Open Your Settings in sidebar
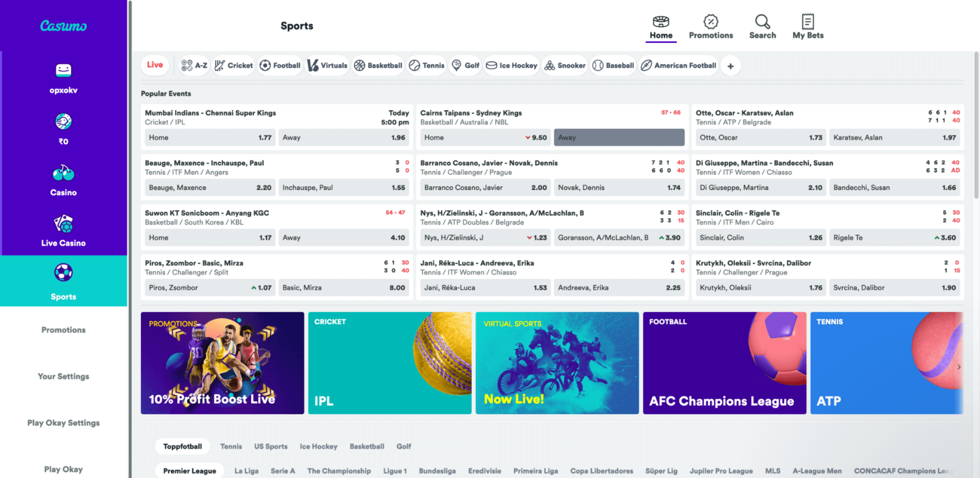This screenshot has width=980, height=478. pyautogui.click(x=63, y=376)
